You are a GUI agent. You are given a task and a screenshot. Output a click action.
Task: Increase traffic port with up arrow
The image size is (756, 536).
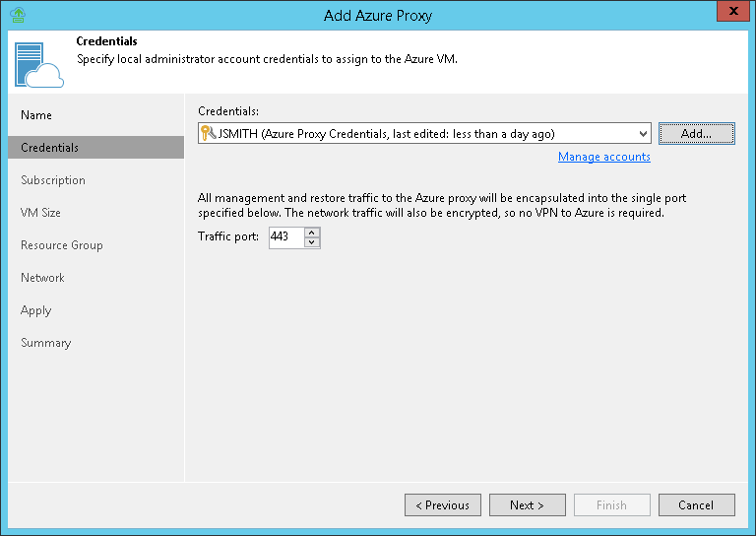tap(312, 233)
